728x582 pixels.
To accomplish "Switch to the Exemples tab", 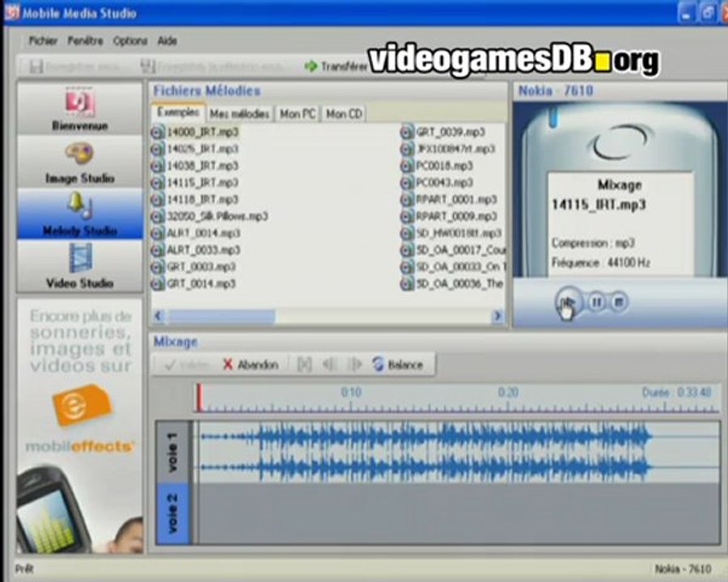I will click(178, 112).
